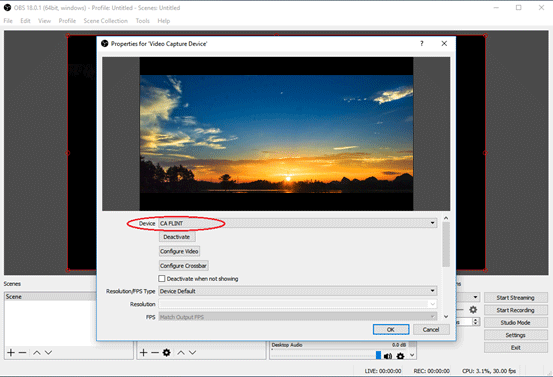553x377 pixels.
Task: Click the 0.0 dB volume readout
Action: 399,345
